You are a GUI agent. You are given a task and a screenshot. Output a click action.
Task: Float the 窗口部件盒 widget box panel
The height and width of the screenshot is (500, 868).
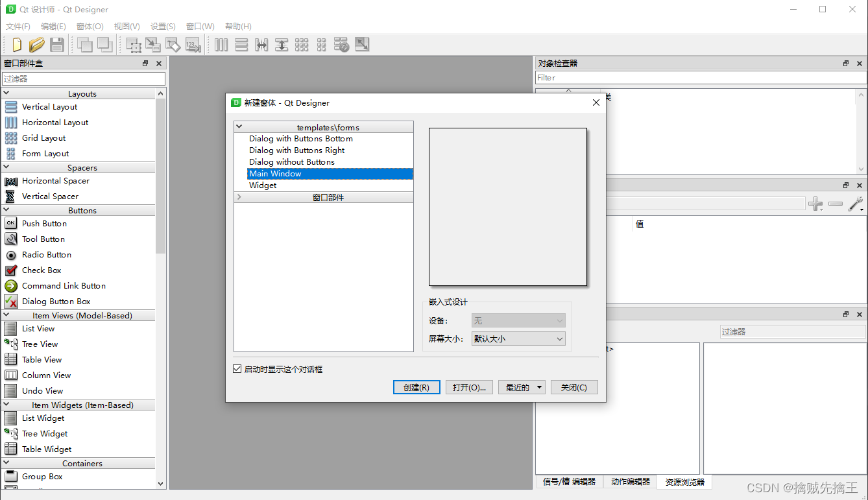pos(145,64)
